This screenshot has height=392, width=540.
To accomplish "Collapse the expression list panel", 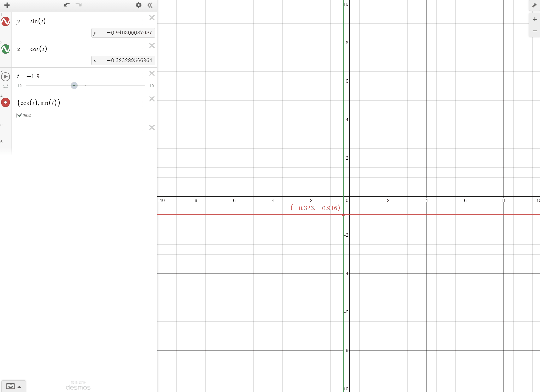I will point(150,5).
